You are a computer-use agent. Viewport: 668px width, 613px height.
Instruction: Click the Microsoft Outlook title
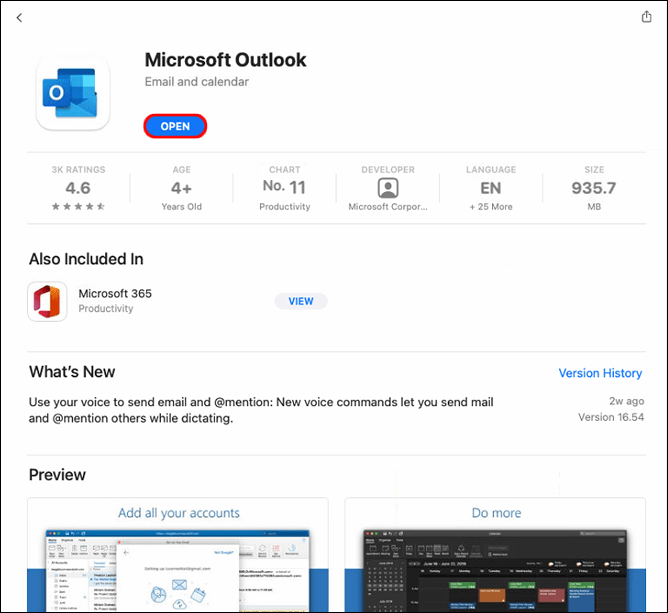tap(225, 60)
